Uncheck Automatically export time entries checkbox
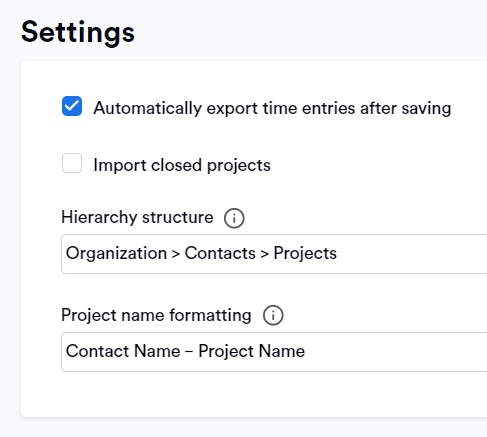 click(x=72, y=106)
